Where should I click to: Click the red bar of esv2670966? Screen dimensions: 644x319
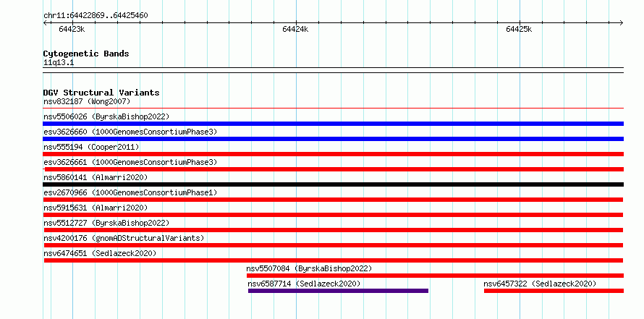coord(333,200)
